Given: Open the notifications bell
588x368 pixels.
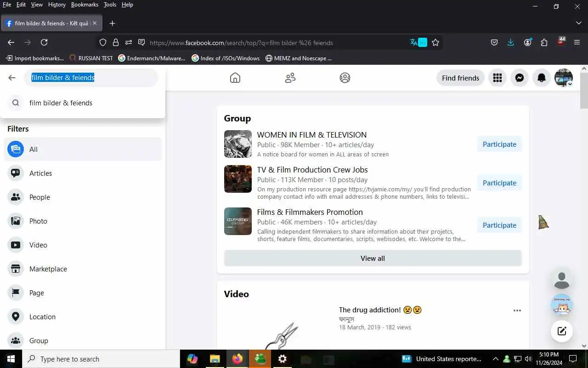Looking at the screenshot, I should tap(542, 78).
